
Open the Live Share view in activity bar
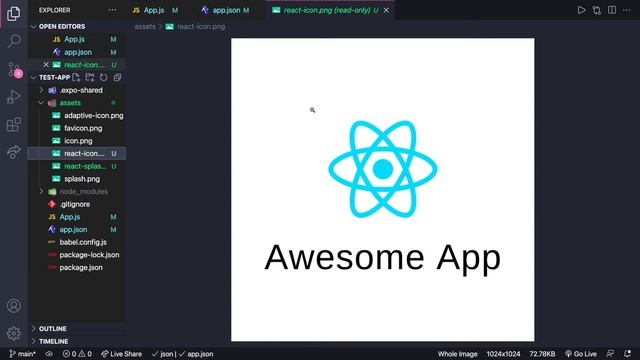coord(13,152)
